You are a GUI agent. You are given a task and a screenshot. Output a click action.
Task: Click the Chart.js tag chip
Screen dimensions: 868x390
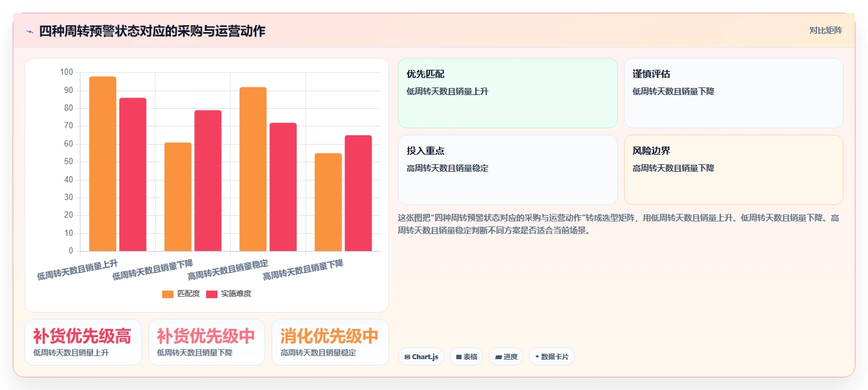pos(421,357)
